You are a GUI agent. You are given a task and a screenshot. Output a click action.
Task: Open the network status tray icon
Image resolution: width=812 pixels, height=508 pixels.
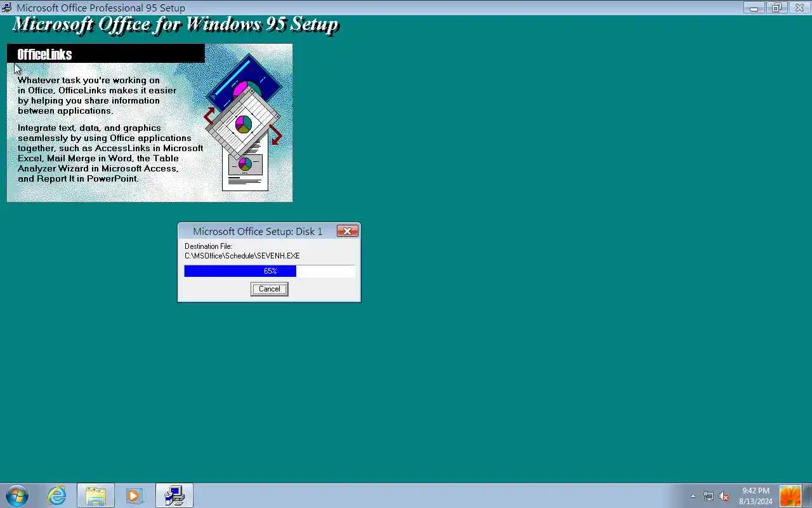point(709,496)
